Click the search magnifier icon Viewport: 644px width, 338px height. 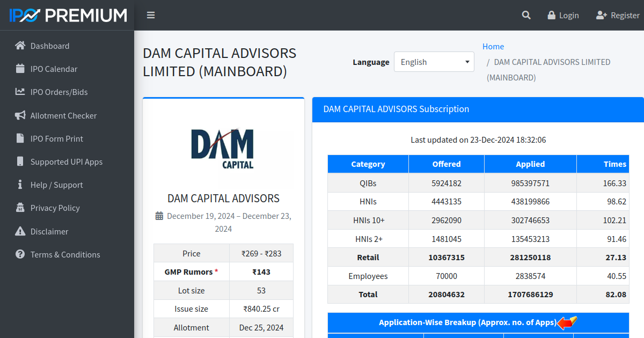(x=526, y=15)
